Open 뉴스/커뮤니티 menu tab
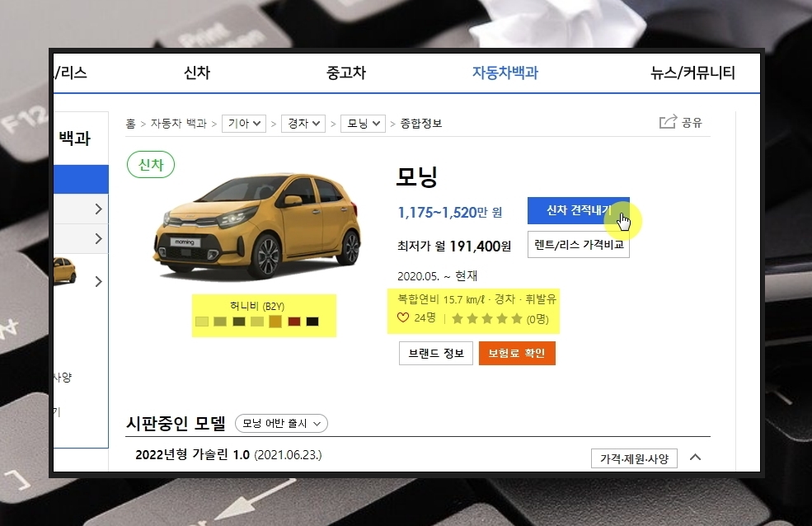The width and height of the screenshot is (812, 526). 692,73
